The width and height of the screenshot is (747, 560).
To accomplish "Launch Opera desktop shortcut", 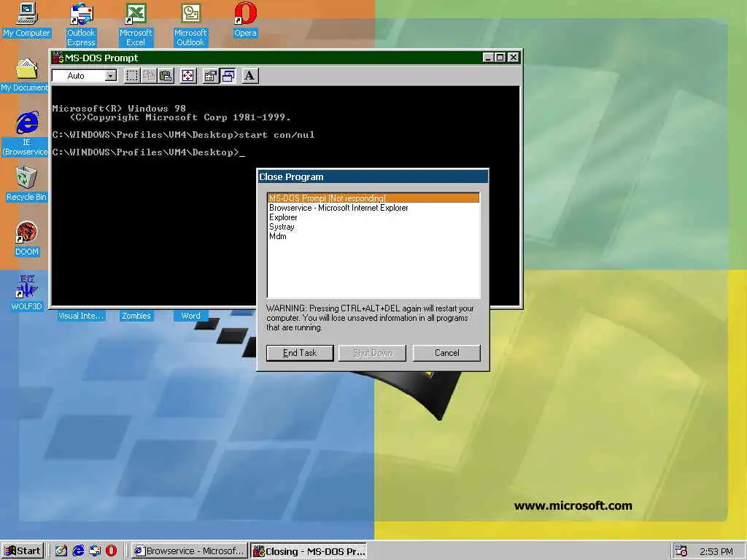I will [x=245, y=19].
